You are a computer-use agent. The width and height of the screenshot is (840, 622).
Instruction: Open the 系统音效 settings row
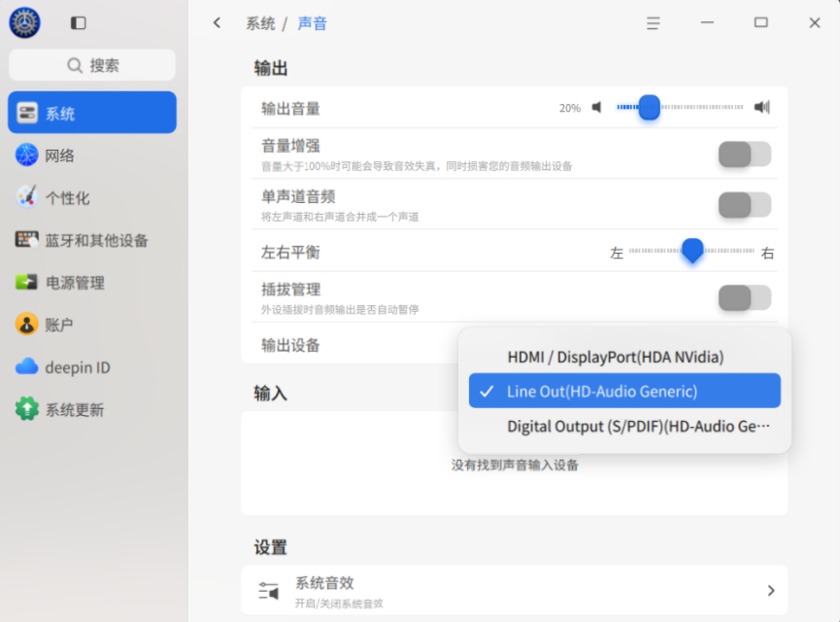[x=515, y=590]
